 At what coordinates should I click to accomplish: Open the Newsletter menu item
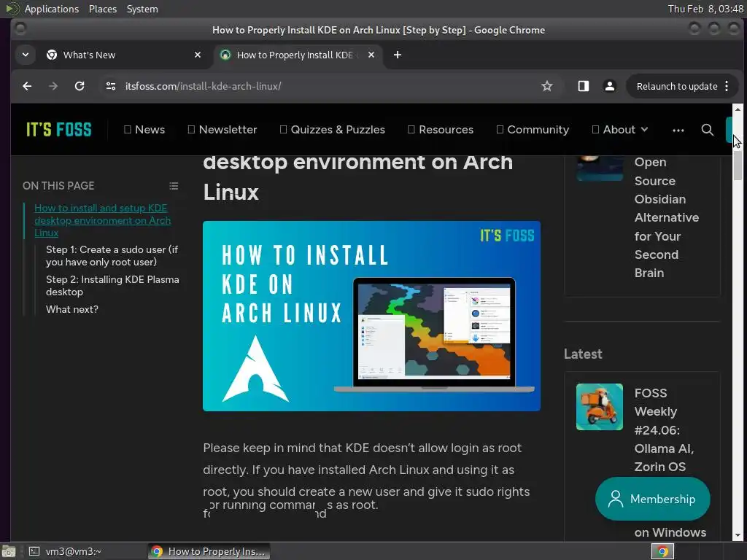point(222,130)
